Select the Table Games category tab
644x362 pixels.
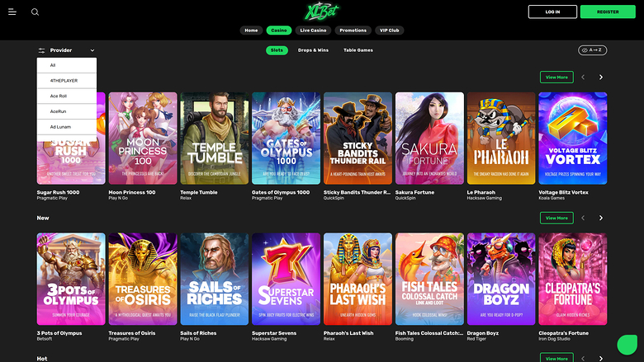click(x=358, y=50)
